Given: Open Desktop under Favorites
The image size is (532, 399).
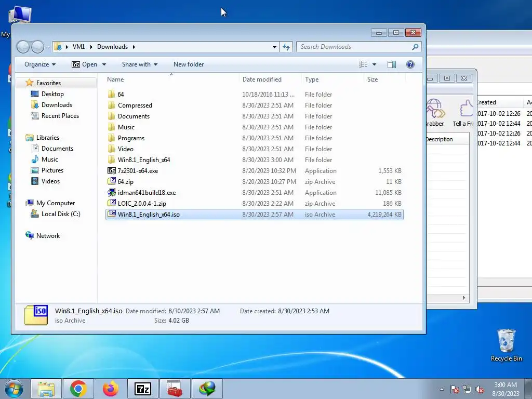Looking at the screenshot, I should [x=52, y=94].
